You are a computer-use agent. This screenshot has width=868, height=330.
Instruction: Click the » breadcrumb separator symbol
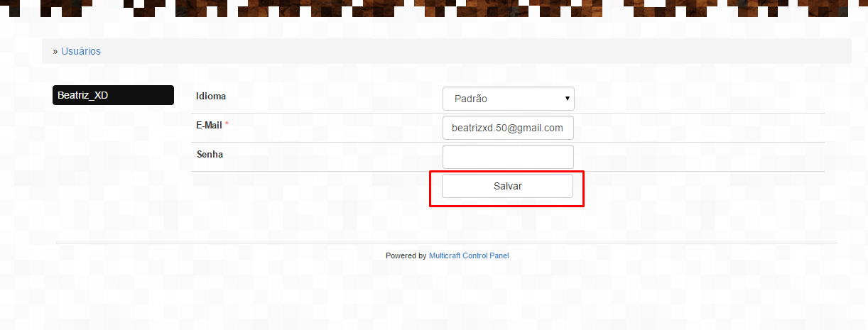55,51
